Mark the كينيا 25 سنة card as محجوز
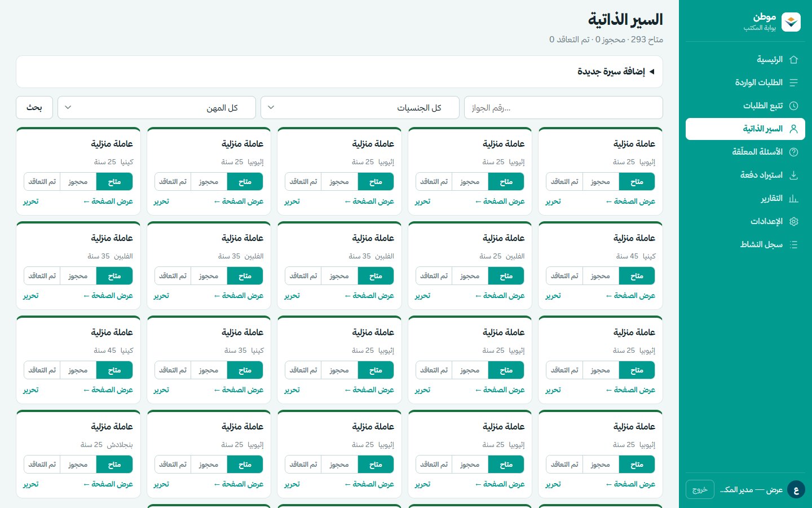The image size is (812, 508). [78, 182]
